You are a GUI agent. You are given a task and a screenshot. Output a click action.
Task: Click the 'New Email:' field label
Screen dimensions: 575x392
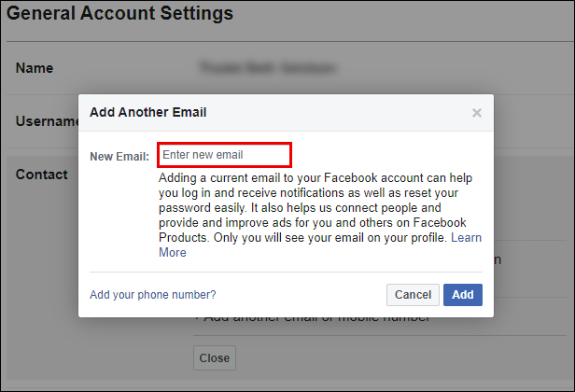(x=119, y=156)
